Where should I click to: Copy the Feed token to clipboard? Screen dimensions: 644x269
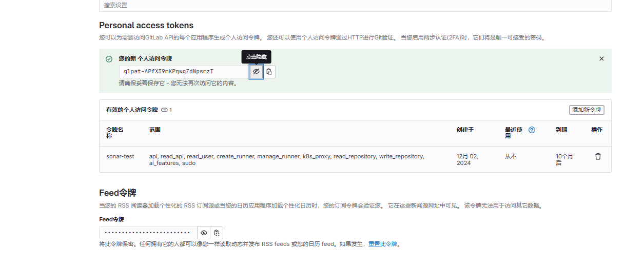(x=217, y=233)
